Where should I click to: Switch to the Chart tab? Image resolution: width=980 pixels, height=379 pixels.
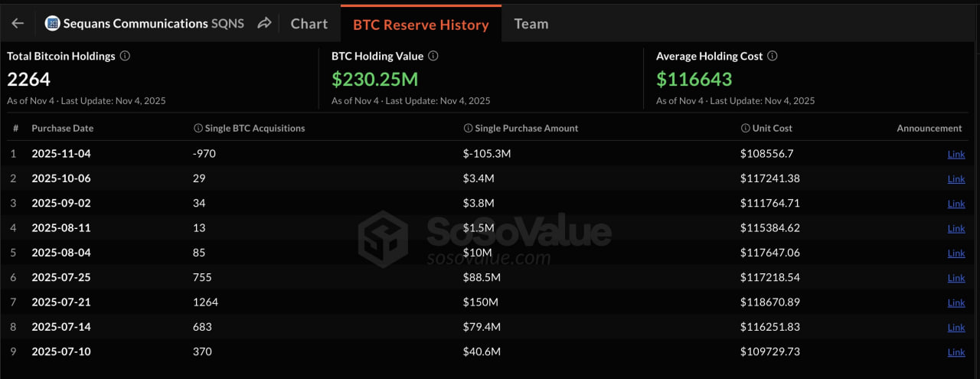[309, 24]
